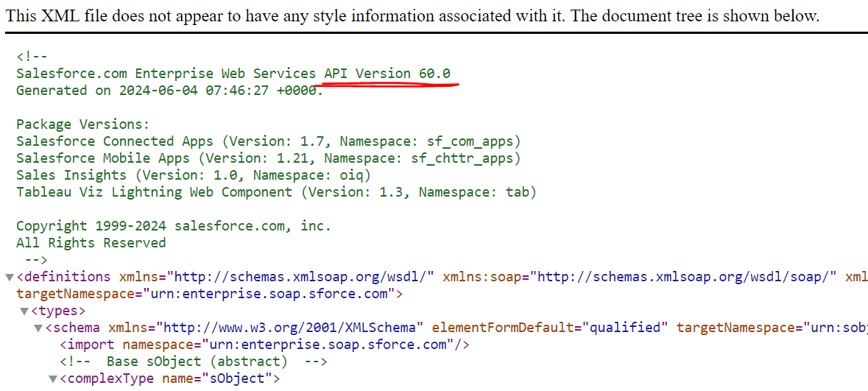Click the comment opening '<!--' marker

click(32, 57)
